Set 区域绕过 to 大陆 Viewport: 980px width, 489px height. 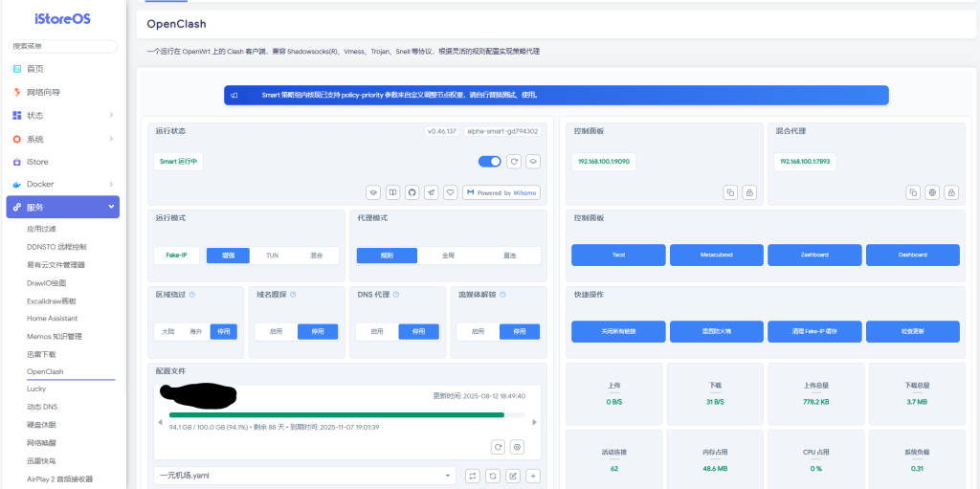click(168, 331)
